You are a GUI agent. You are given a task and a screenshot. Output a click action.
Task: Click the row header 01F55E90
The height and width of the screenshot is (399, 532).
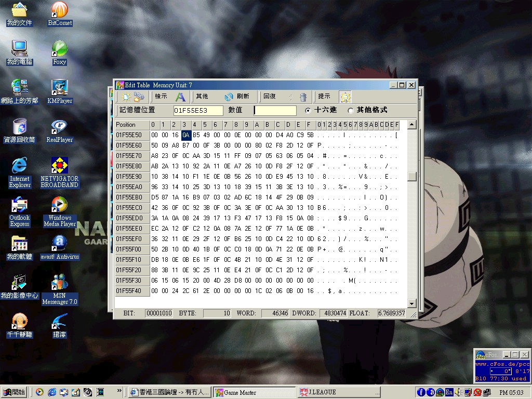pos(132,177)
